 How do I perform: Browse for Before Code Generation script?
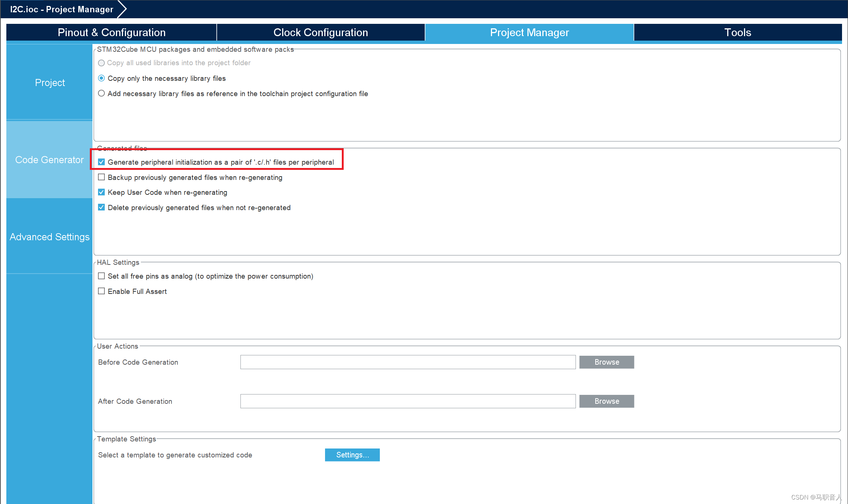tap(606, 362)
